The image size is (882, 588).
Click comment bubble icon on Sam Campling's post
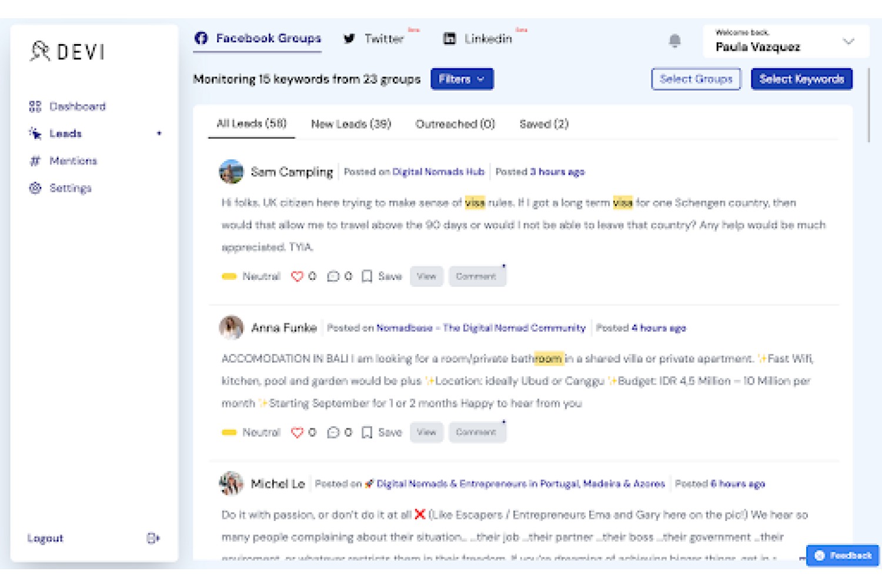point(333,276)
